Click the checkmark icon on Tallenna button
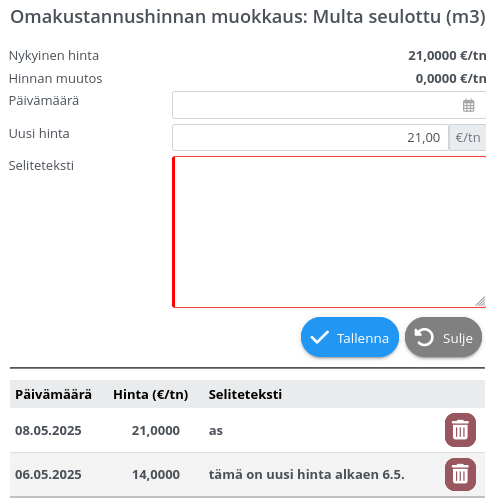The image size is (486, 502). coord(319,337)
